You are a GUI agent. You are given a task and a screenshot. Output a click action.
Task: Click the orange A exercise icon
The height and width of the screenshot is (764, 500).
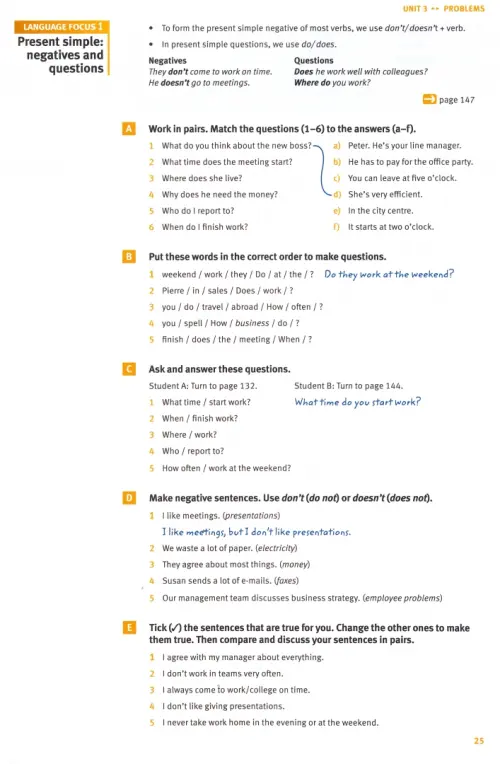tap(129, 129)
